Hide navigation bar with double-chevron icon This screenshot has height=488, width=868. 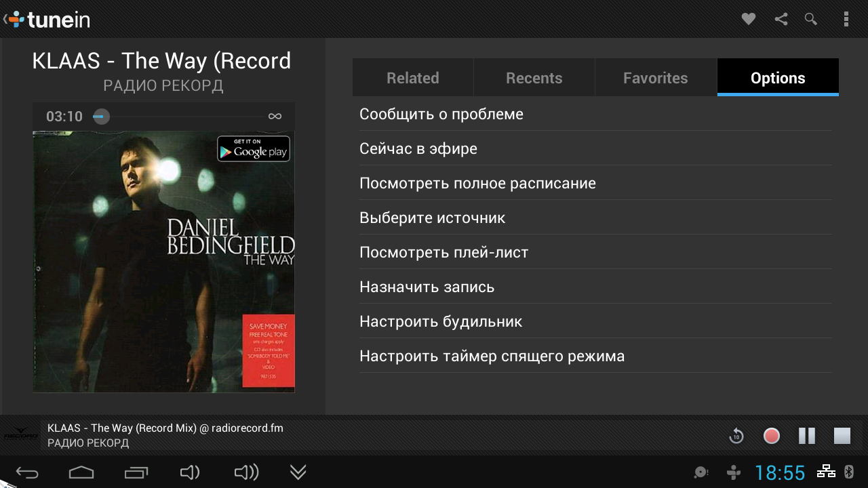pyautogui.click(x=298, y=472)
